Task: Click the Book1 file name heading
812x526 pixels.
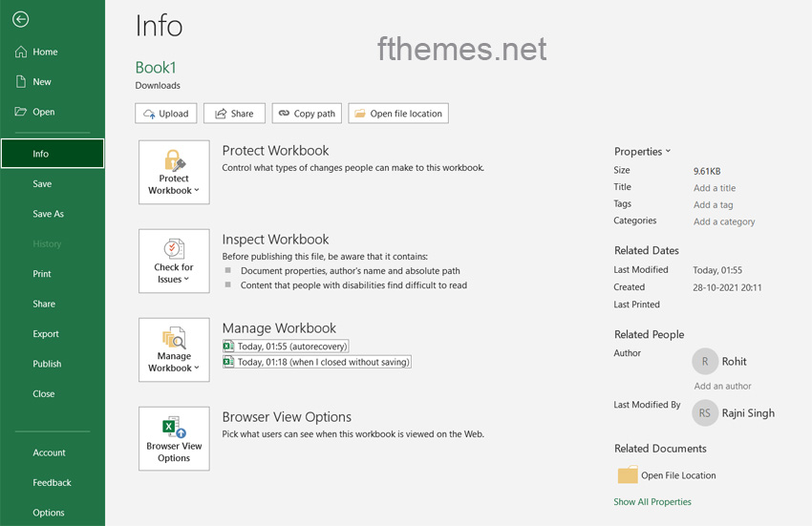Action: click(156, 68)
